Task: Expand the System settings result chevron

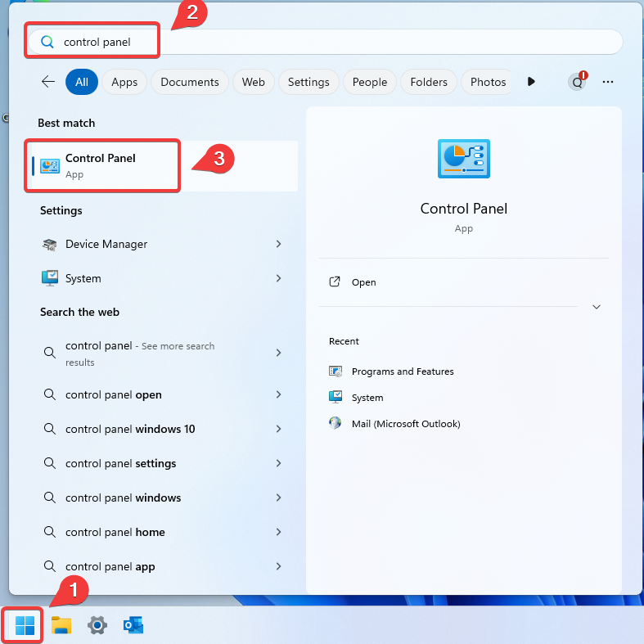Action: (x=278, y=278)
